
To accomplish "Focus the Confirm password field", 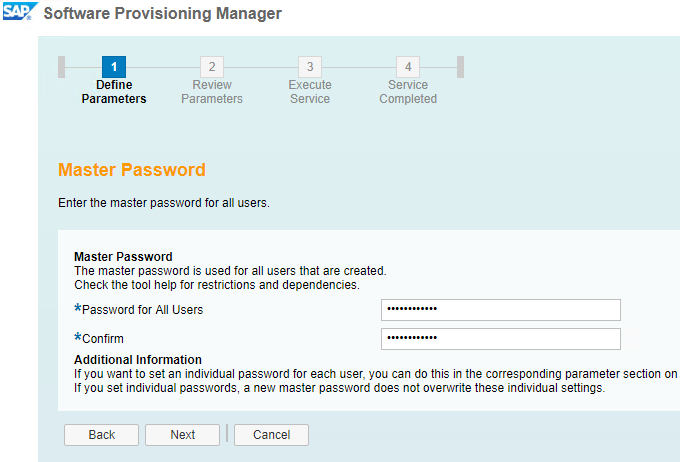I will pos(501,339).
